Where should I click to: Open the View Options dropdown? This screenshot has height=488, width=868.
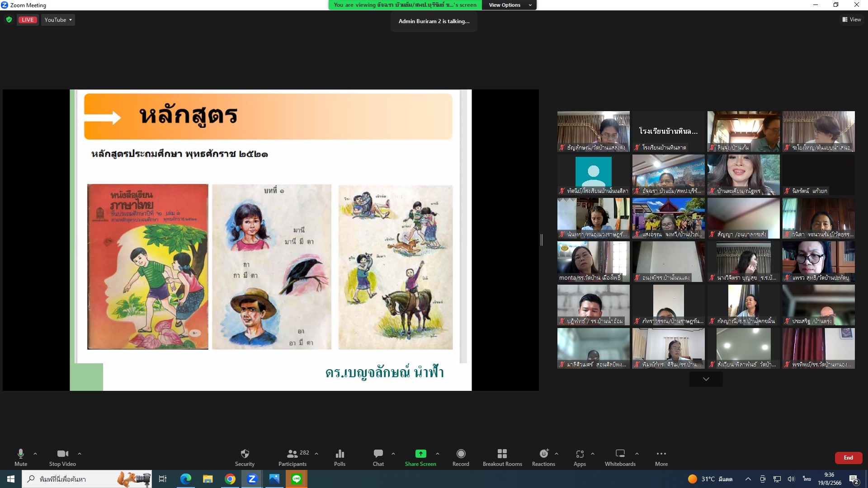point(509,5)
